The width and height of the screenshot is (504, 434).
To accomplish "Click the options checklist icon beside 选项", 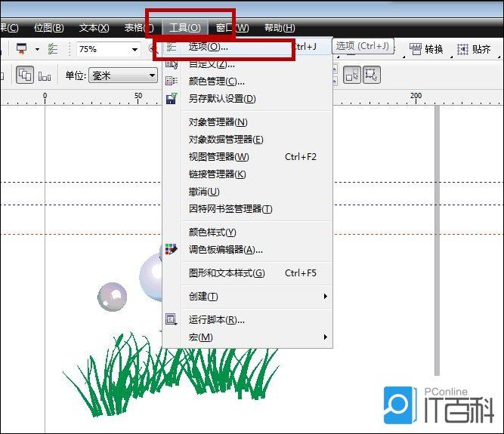I will tap(172, 48).
